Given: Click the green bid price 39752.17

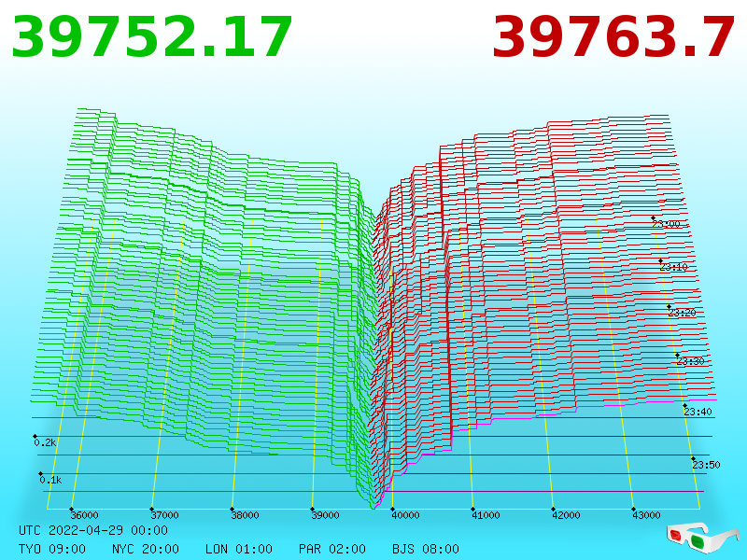Looking at the screenshot, I should 151,37.
